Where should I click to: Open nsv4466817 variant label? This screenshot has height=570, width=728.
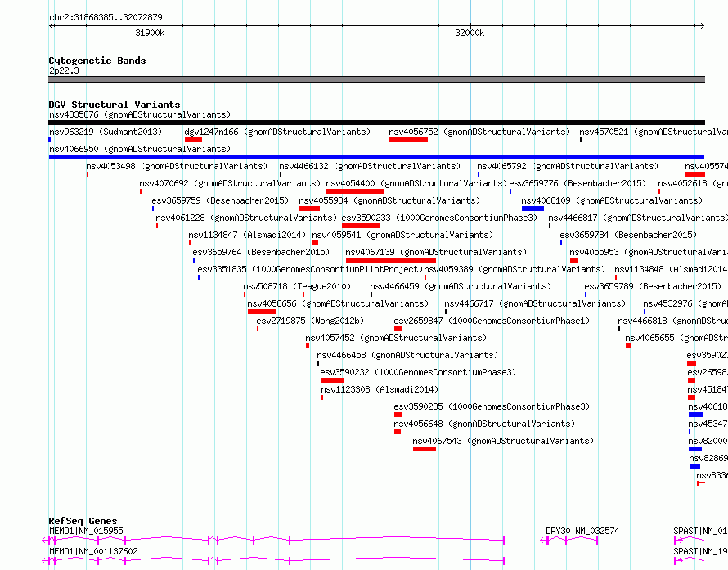pos(638,218)
